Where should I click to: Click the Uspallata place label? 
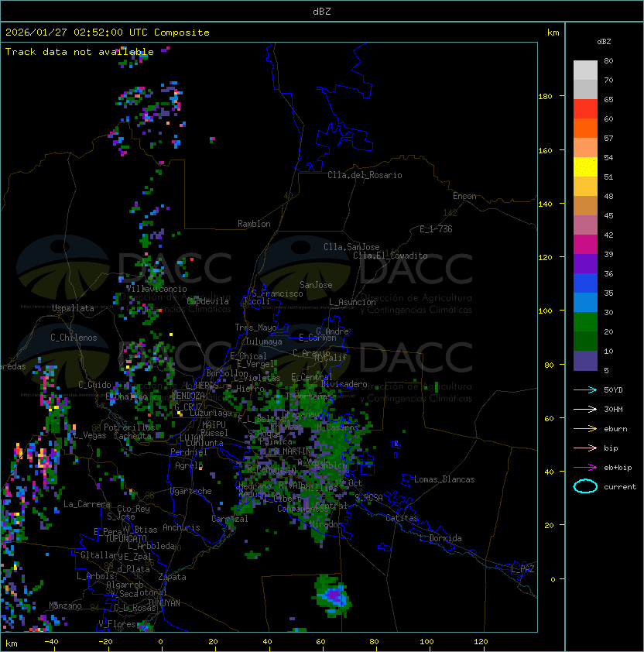(73, 308)
